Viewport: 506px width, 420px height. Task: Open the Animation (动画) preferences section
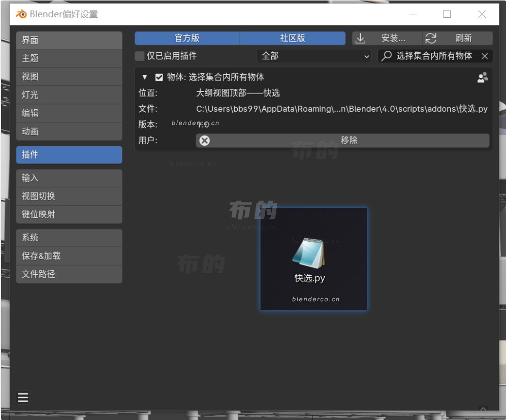(69, 132)
